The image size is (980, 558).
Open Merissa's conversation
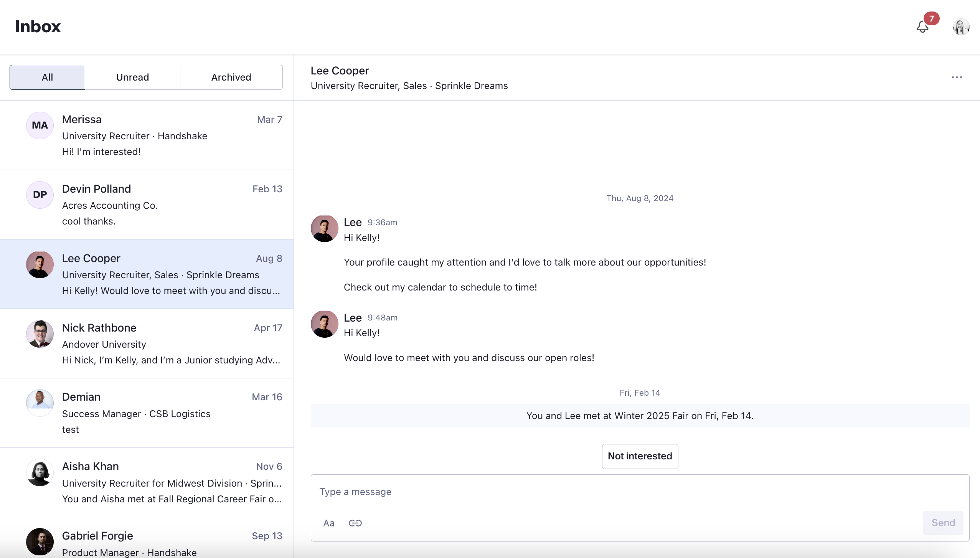147,135
